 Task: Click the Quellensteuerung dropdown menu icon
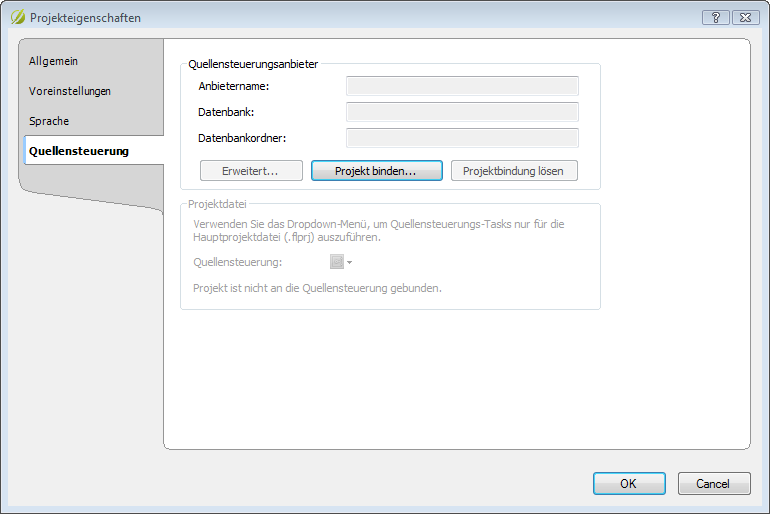pos(337,262)
